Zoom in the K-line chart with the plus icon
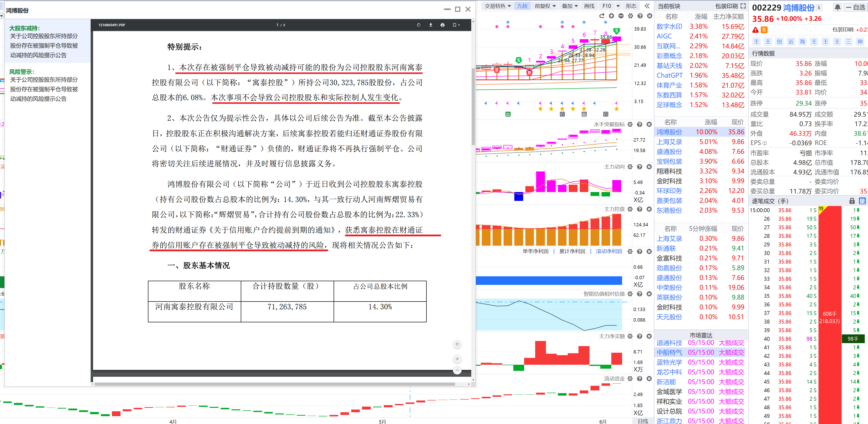This screenshot has width=868, height=424. (611, 16)
